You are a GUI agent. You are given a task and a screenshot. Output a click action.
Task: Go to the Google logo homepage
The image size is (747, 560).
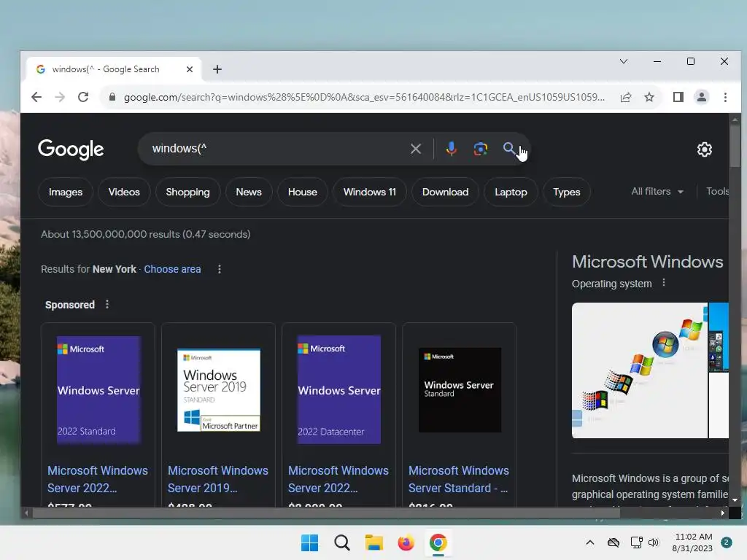pos(71,149)
